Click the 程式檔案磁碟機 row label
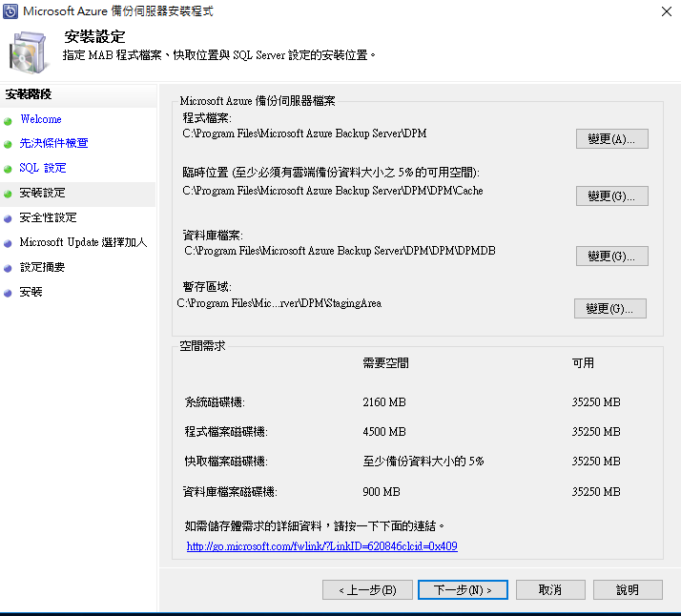681x616 pixels. [226, 432]
